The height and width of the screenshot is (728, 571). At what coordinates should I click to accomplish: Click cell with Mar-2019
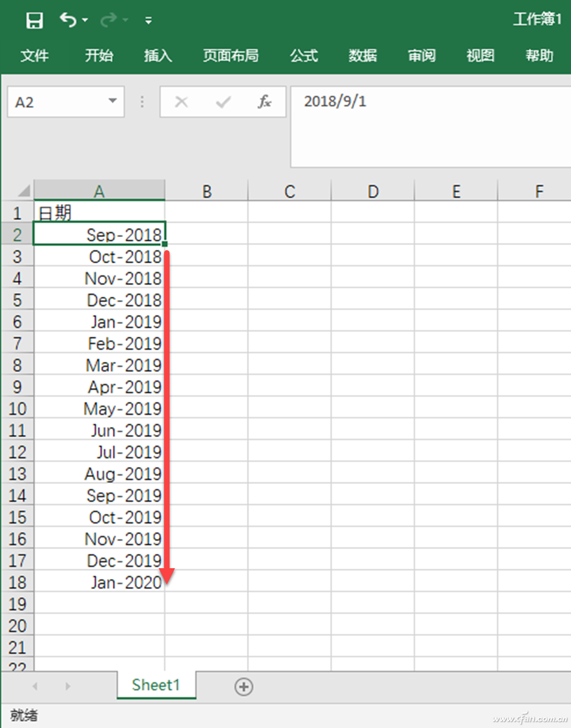click(99, 365)
